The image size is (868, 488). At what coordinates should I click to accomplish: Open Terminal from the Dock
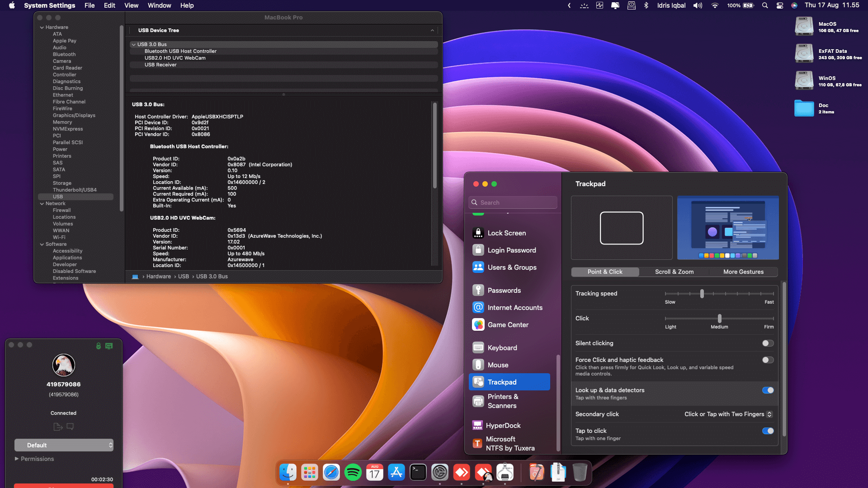pyautogui.click(x=418, y=473)
